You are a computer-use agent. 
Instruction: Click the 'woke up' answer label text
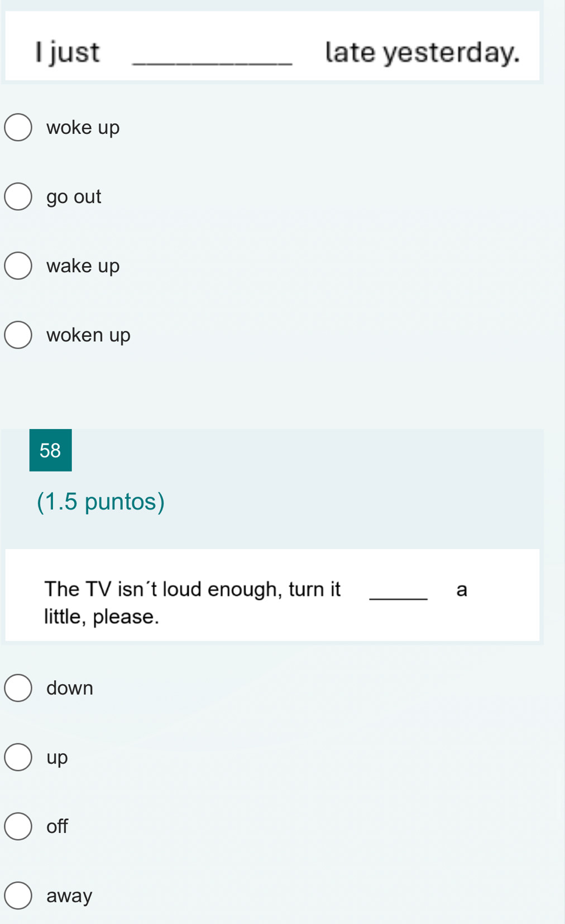click(x=83, y=128)
